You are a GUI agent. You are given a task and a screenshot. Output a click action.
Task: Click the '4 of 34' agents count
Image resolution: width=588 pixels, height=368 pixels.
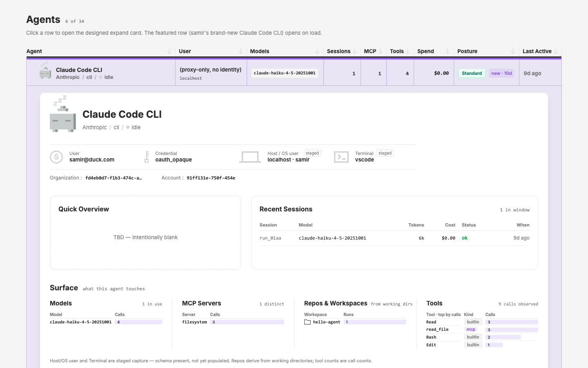(x=75, y=21)
